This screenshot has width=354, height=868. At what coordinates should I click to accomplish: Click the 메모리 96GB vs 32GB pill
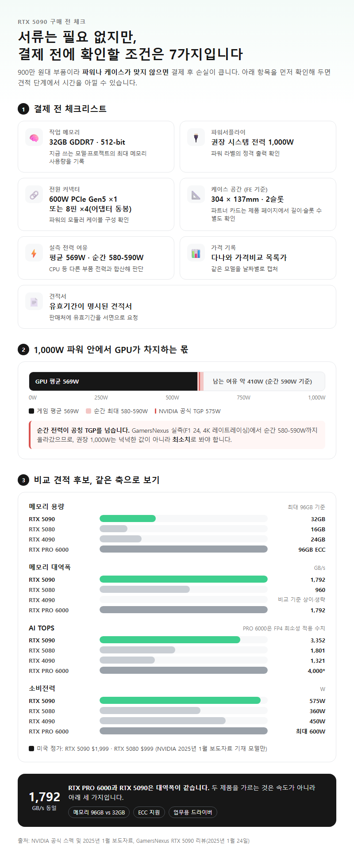pos(99,812)
